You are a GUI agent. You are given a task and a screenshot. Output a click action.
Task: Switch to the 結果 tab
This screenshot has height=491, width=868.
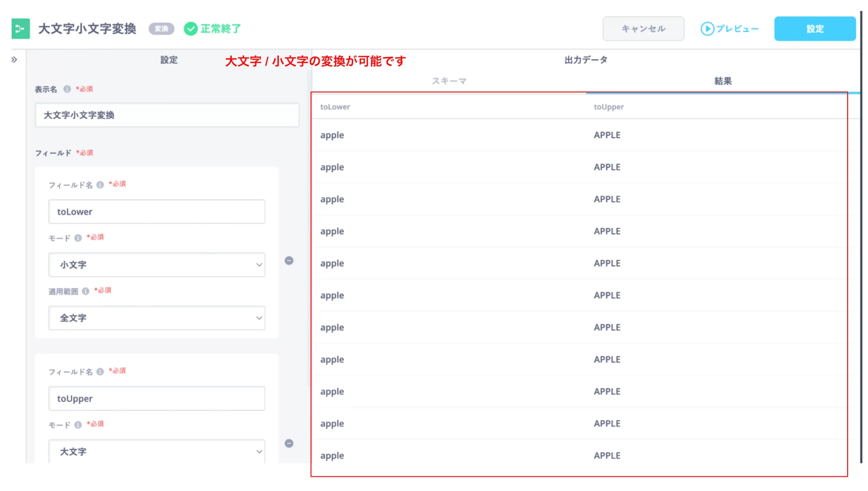click(x=723, y=81)
